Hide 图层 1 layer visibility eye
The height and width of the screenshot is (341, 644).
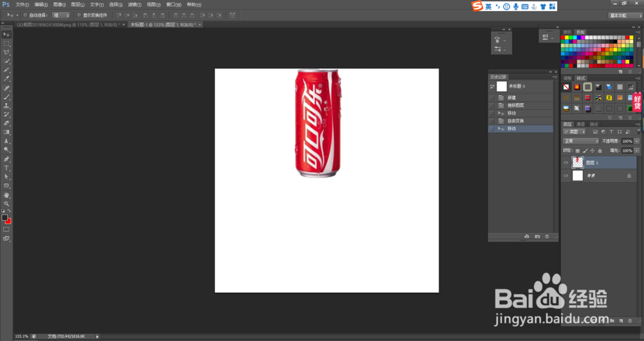click(x=566, y=163)
